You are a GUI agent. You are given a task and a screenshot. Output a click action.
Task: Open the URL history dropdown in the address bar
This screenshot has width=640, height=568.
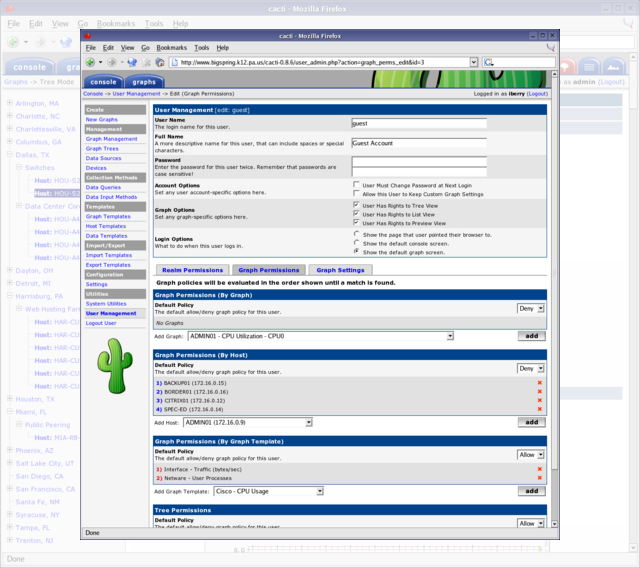(x=473, y=62)
